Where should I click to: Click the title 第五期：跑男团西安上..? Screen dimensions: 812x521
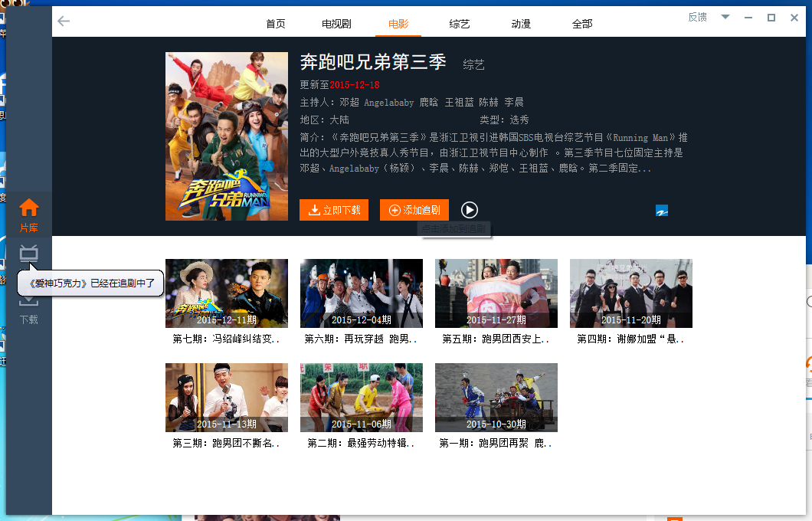496,339
